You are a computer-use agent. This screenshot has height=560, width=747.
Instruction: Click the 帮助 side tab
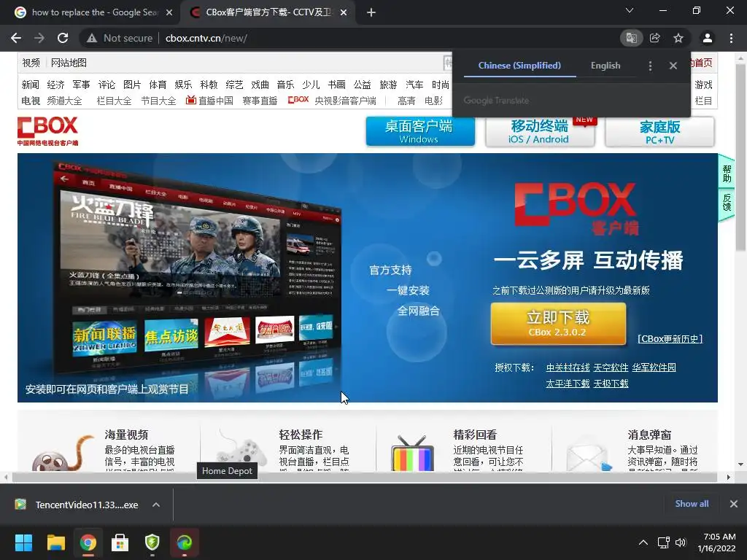pyautogui.click(x=727, y=174)
